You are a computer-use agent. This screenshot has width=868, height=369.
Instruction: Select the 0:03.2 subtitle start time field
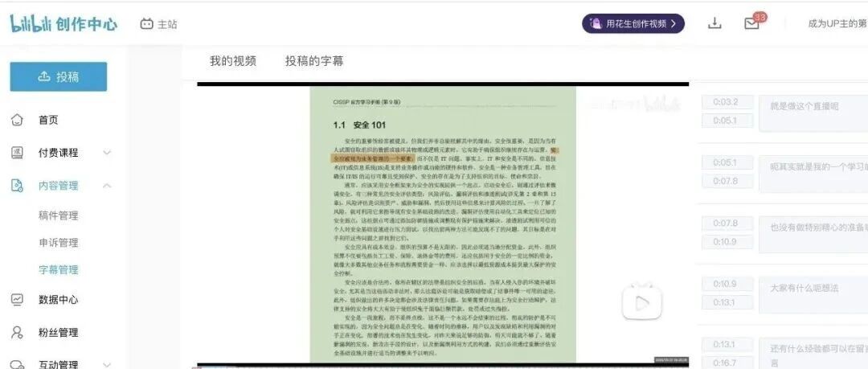(727, 103)
